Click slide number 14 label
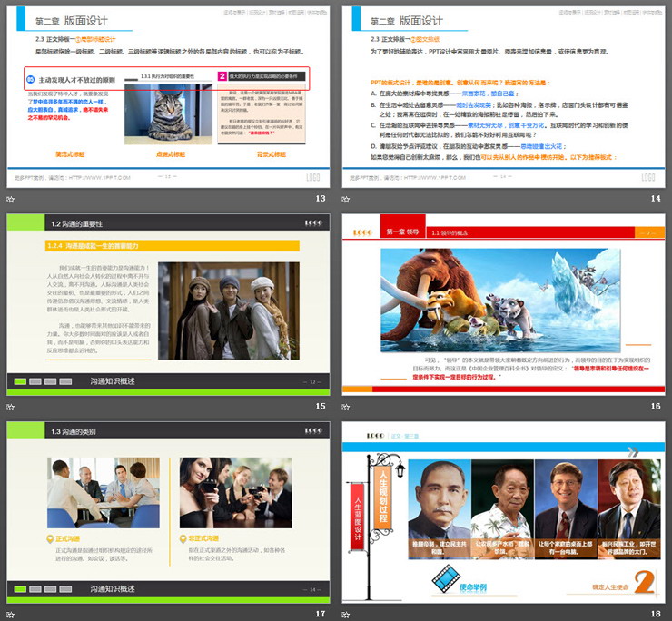The image size is (672, 621). point(656,199)
